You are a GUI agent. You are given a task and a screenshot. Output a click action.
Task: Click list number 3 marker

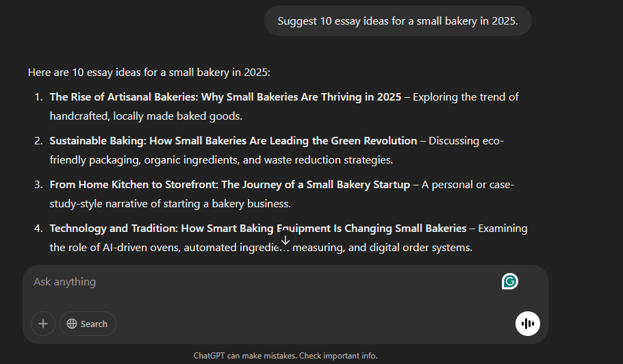click(x=38, y=185)
